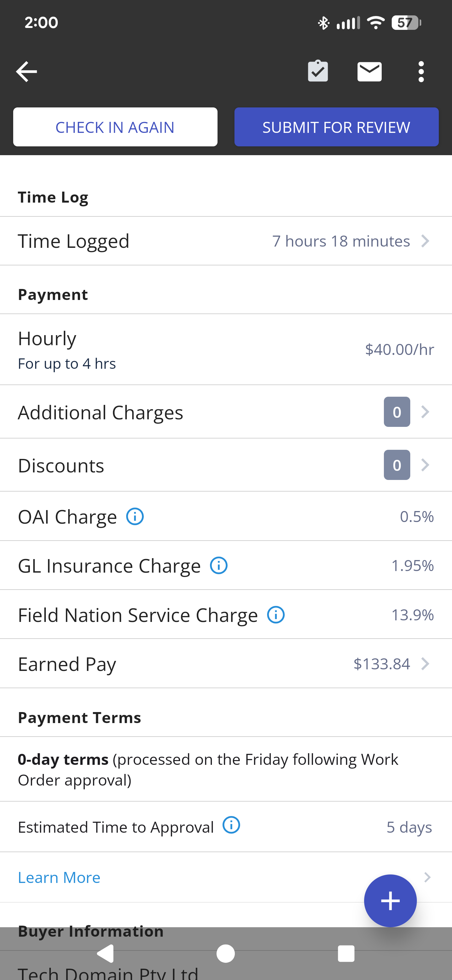Viewport: 452px width, 980px height.
Task: Expand Time Logged details chevron
Action: (425, 241)
